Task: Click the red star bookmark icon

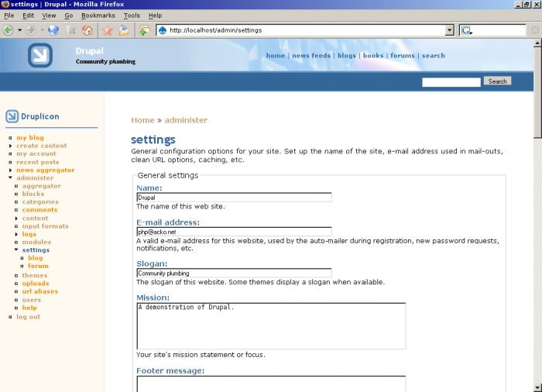Action: 108,30
